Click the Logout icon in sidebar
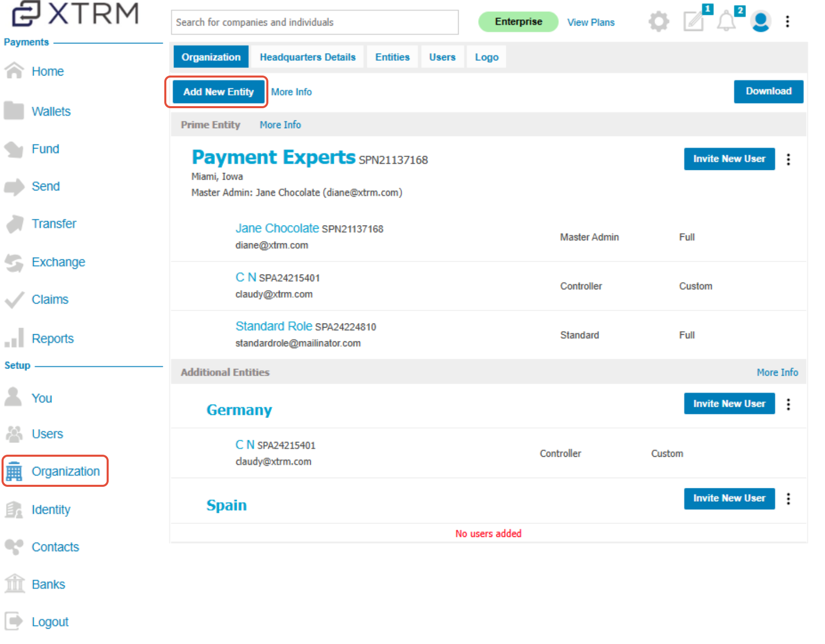 click(14, 621)
